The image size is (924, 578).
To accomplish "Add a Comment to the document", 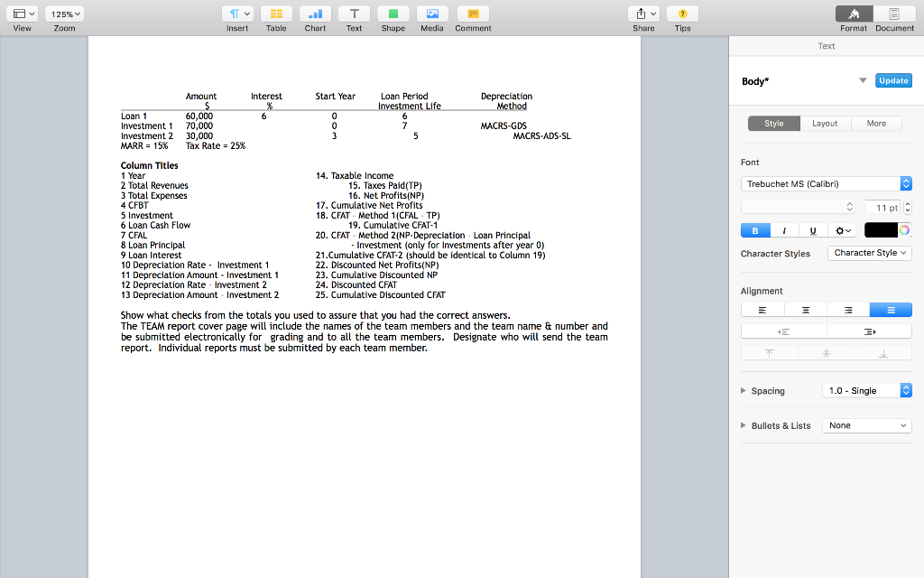I will [x=472, y=14].
